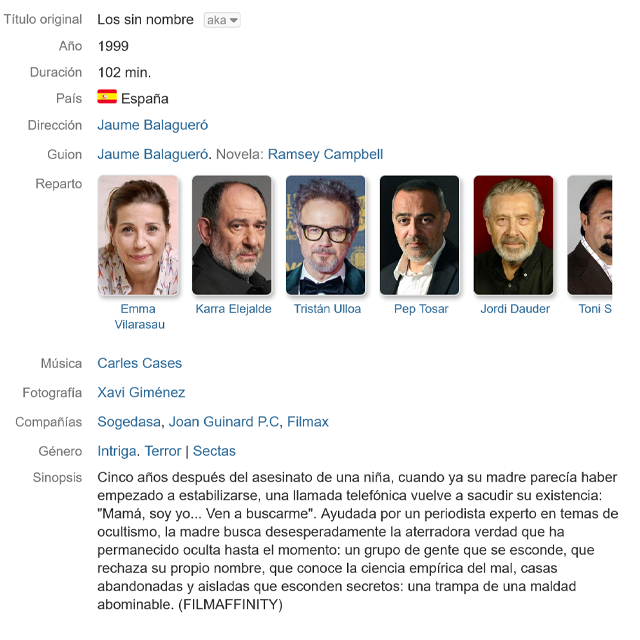Select Karra Elejalde portrait thumbnail
The height and width of the screenshot is (640, 640).
click(x=232, y=235)
